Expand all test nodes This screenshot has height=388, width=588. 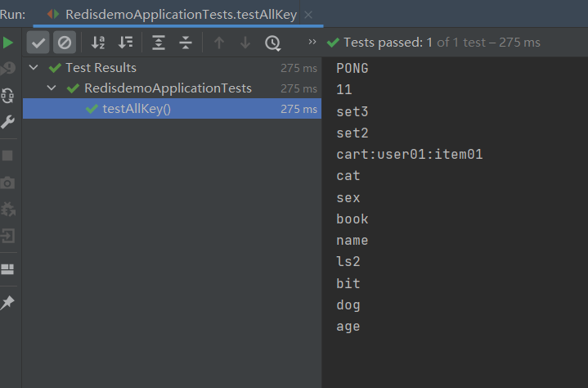pos(159,43)
